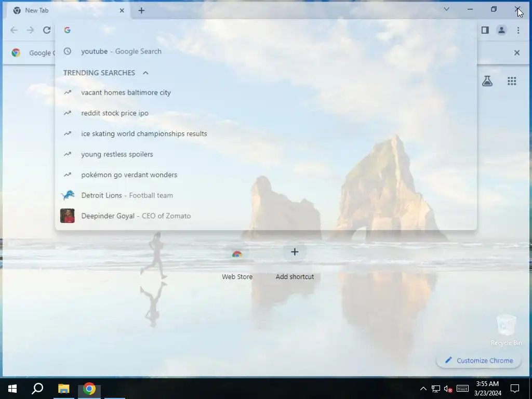Select Detroit Lions Football team suggestion
The height and width of the screenshot is (399, 532).
pyautogui.click(x=265, y=195)
